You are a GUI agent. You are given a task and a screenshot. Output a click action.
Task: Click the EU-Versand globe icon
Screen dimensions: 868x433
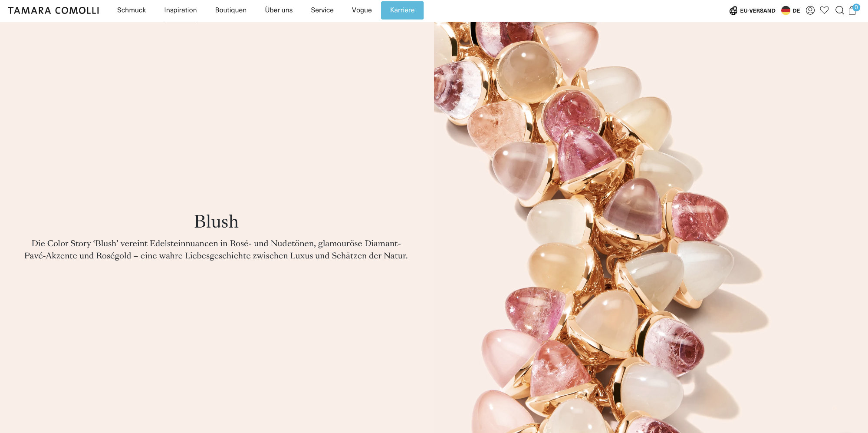[733, 10]
